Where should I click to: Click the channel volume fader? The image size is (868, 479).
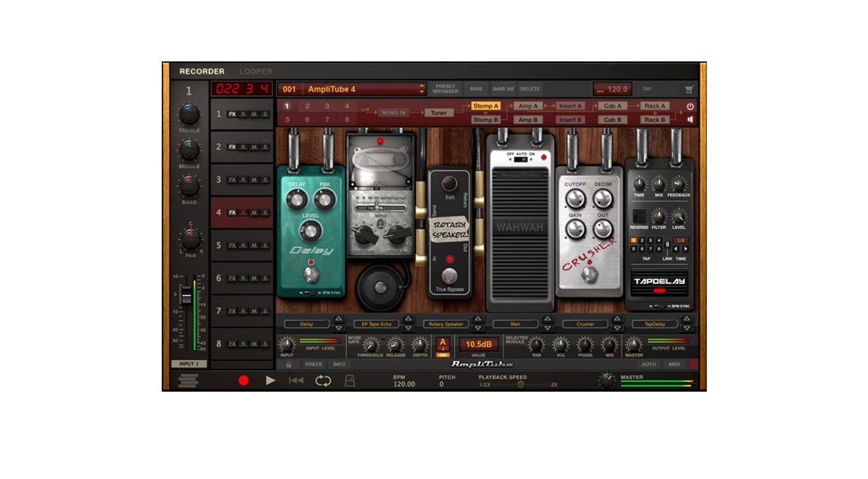pyautogui.click(x=186, y=296)
